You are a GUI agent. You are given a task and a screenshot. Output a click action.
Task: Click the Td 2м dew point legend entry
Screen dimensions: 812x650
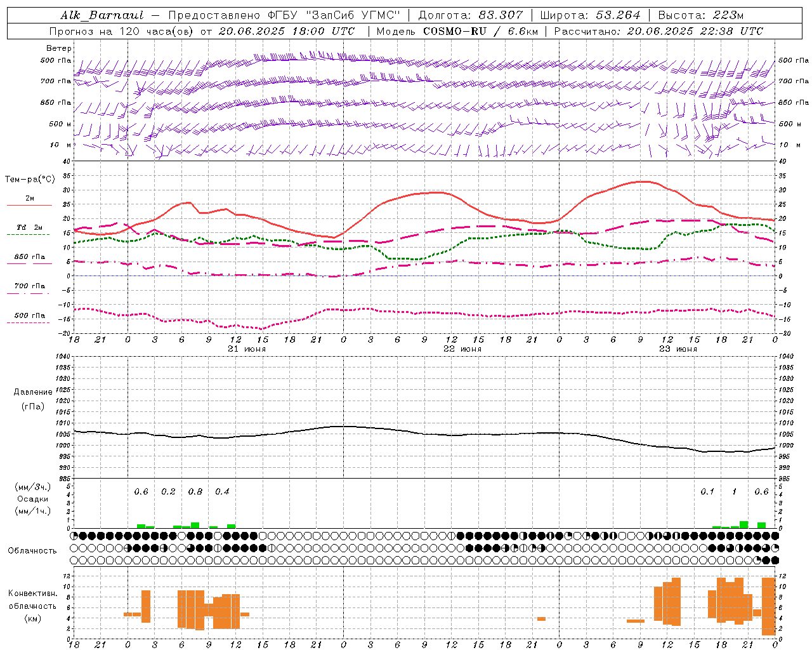pyautogui.click(x=29, y=230)
